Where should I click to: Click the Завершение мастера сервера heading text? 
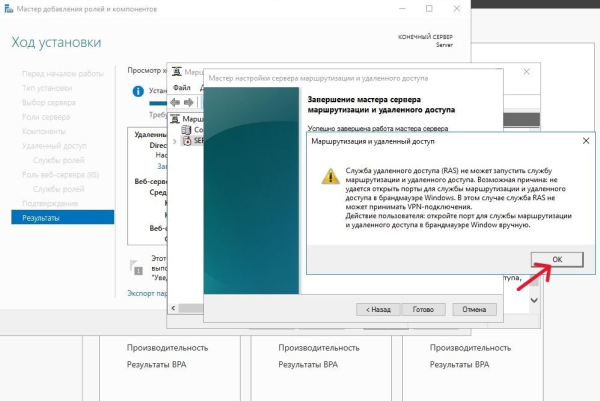(382, 104)
